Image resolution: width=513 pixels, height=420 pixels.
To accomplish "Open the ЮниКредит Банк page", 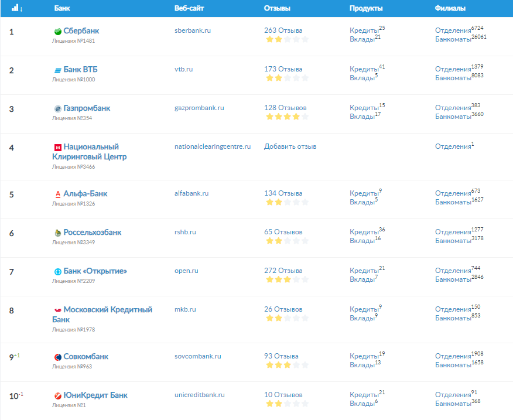I will click(95, 395).
